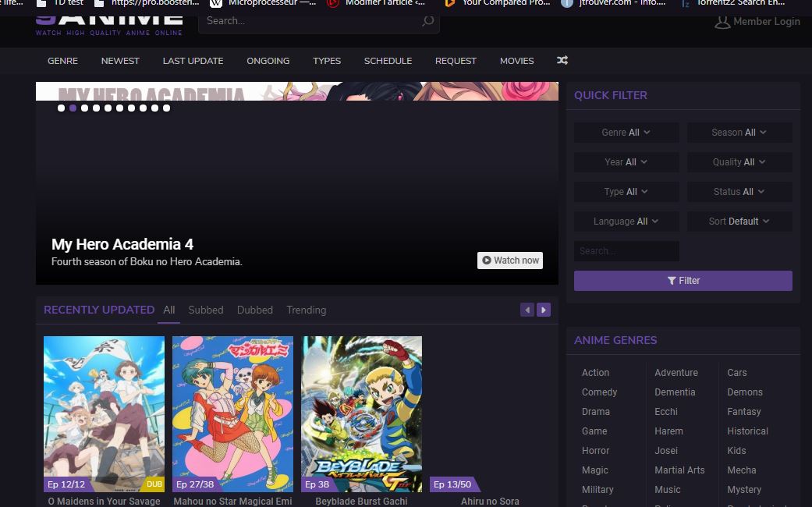
Task: Open the Action genre link
Action: coord(595,373)
